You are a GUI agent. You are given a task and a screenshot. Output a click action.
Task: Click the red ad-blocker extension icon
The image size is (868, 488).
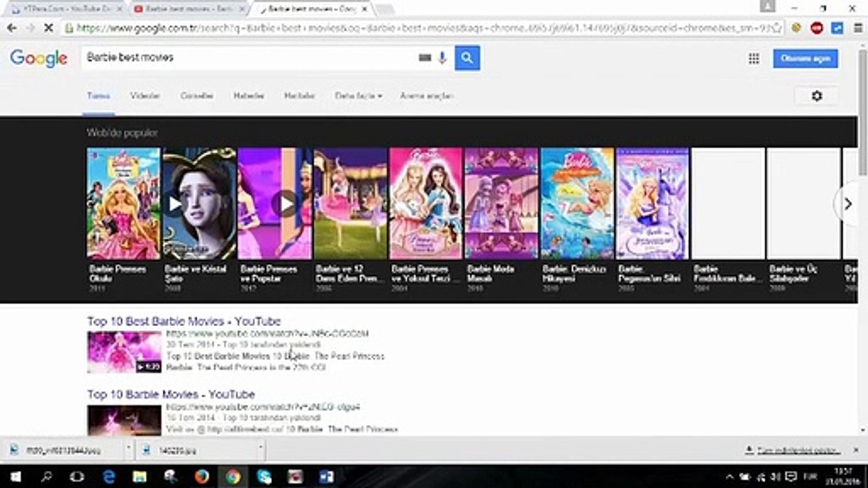816,28
